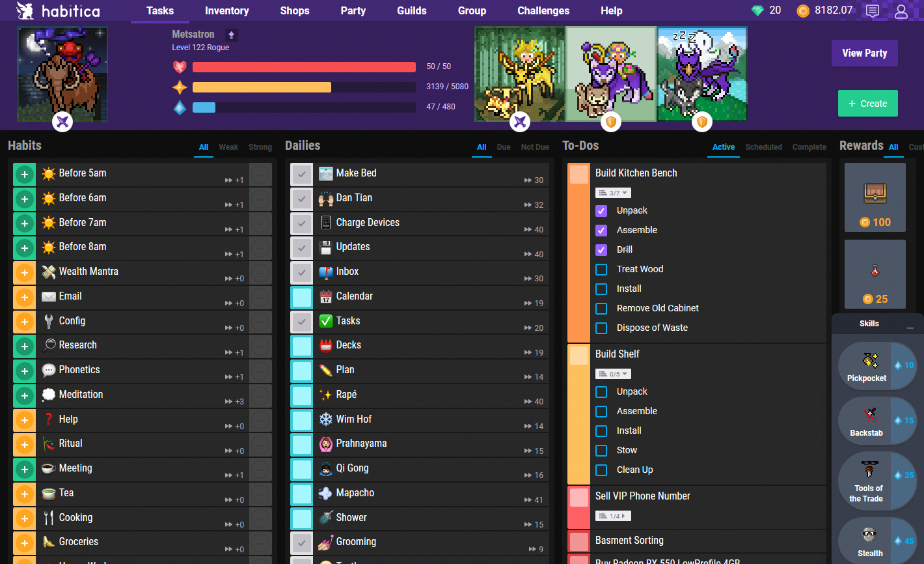Purchase the health potion reward

(x=875, y=274)
